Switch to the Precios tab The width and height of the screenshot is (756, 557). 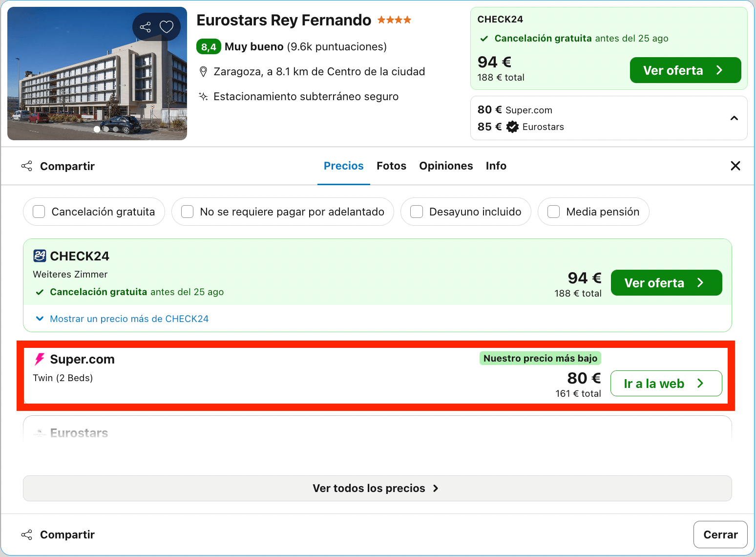(x=344, y=166)
